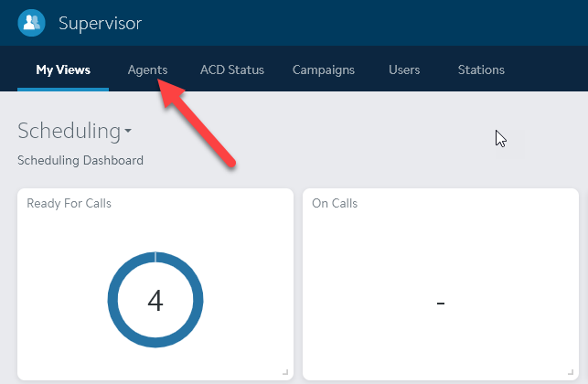Click the Supervisor application title
The width and height of the screenshot is (588, 384).
click(x=100, y=23)
